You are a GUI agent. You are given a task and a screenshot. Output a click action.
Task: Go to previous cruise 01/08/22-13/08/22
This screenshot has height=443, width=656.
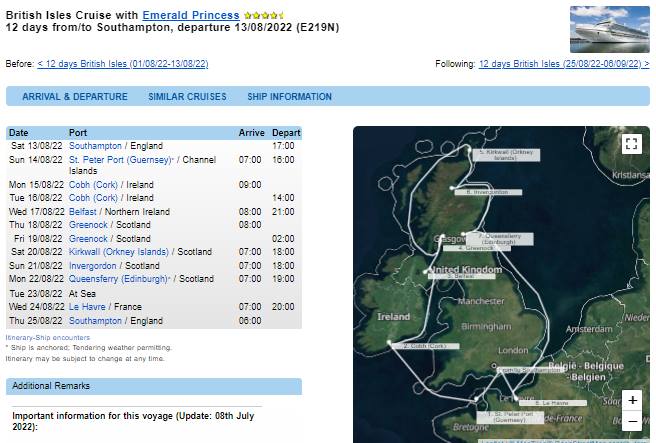click(123, 64)
